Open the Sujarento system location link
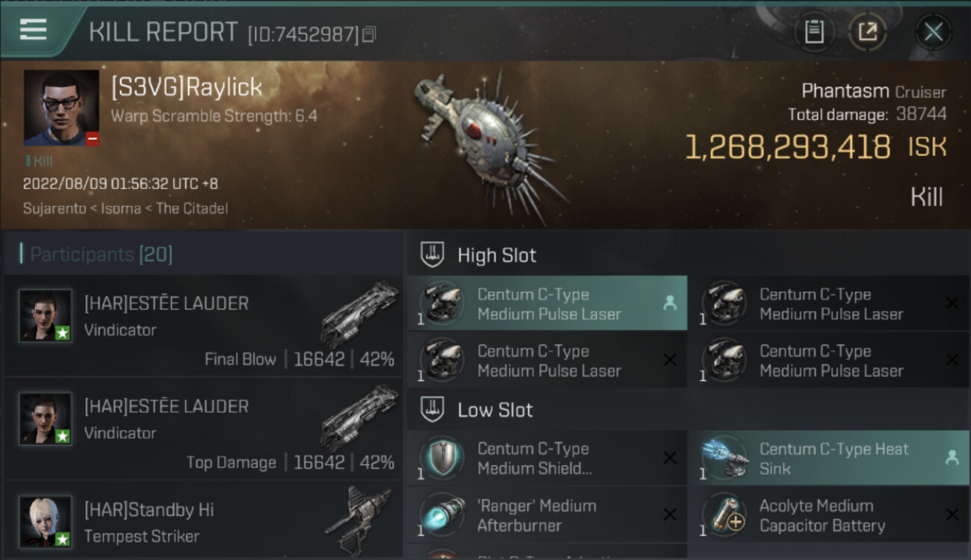This screenshot has height=560, width=971. (50, 208)
